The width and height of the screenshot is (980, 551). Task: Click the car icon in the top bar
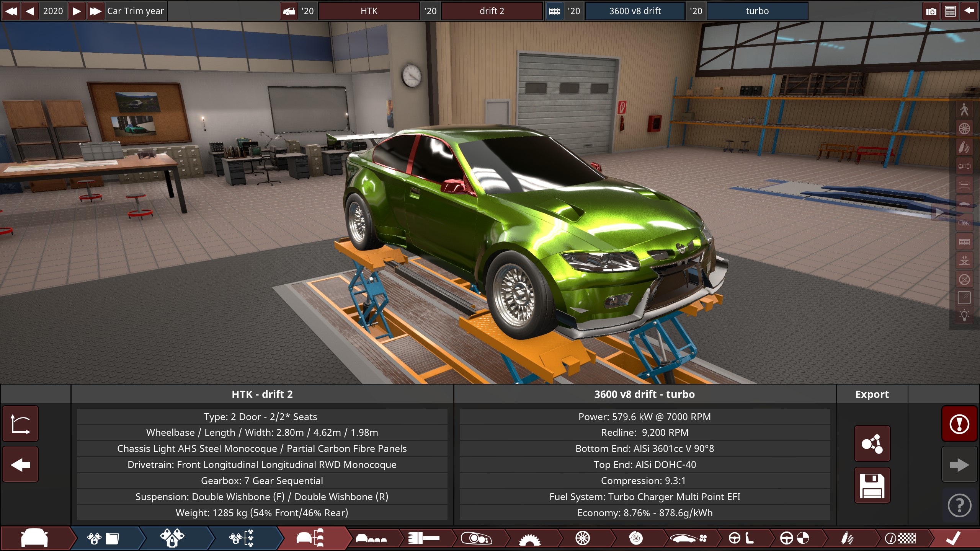(289, 11)
